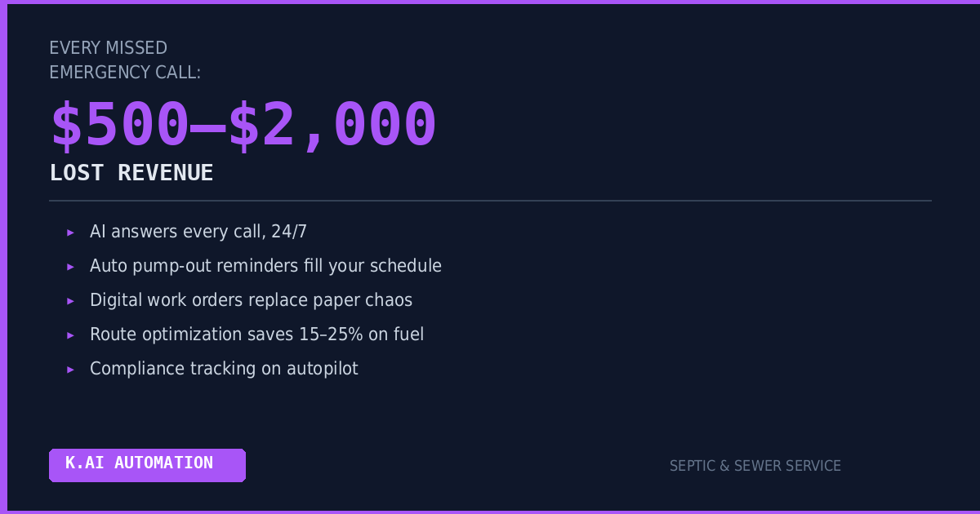Click the horizontal divider line under LOST REVENUE
The height and width of the screenshot is (514, 980).
pos(490,201)
